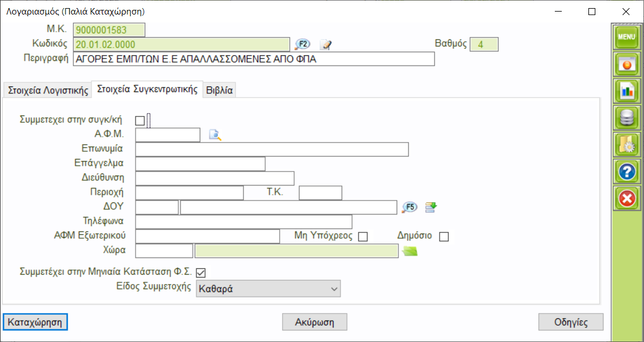Screen dimensions: 644x342
Task: Open the green MENU sidebar button
Action: 627,37
